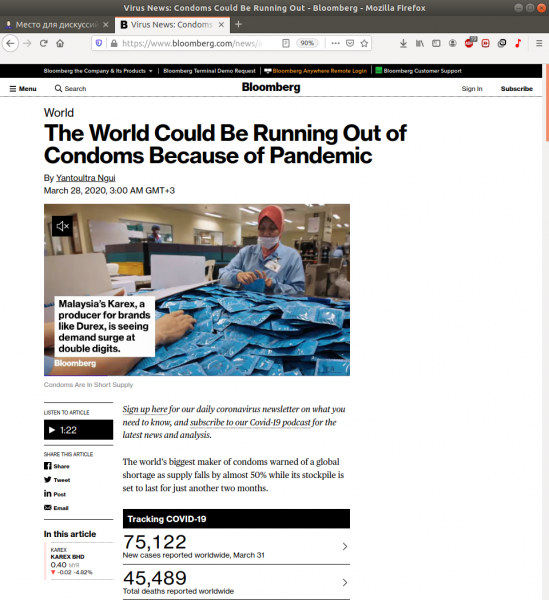
Task: Click the Subscribe button
Action: [516, 89]
